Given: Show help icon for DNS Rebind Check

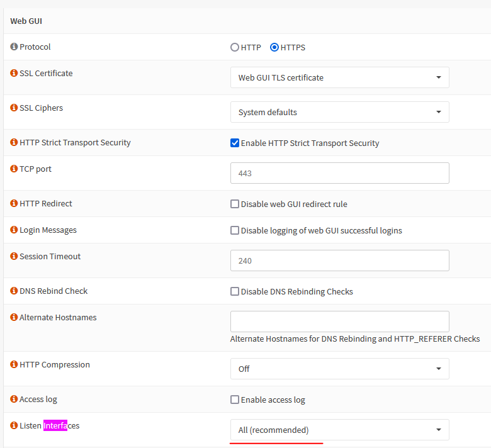Looking at the screenshot, I should [x=14, y=291].
